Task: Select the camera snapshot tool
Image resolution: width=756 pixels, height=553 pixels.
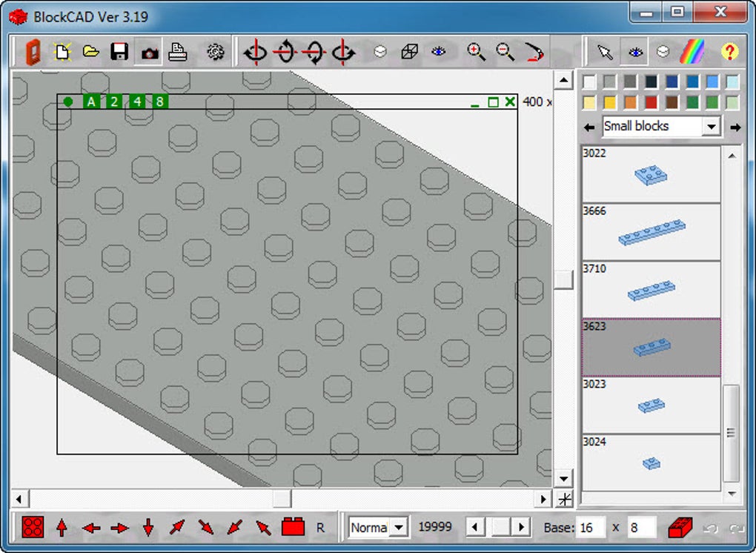Action: (x=147, y=52)
